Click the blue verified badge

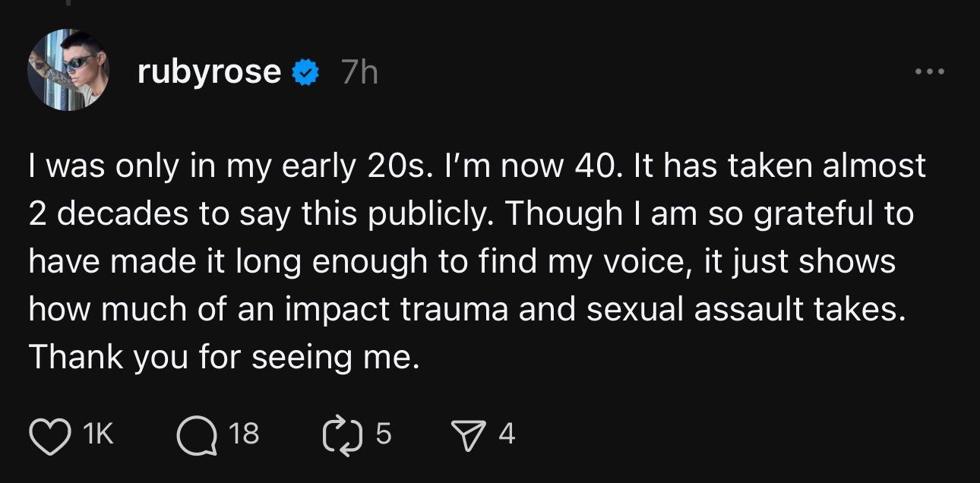pyautogui.click(x=305, y=73)
